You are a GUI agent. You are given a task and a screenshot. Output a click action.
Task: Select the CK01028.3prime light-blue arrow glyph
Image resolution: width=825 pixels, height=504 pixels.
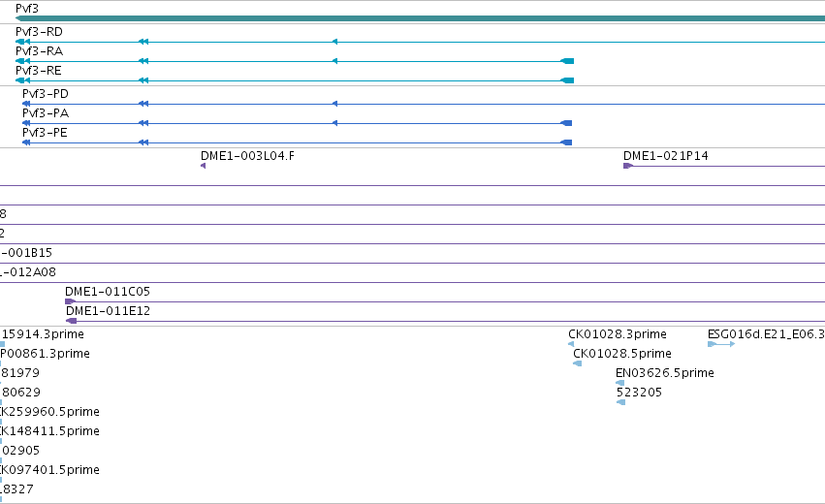click(x=571, y=344)
